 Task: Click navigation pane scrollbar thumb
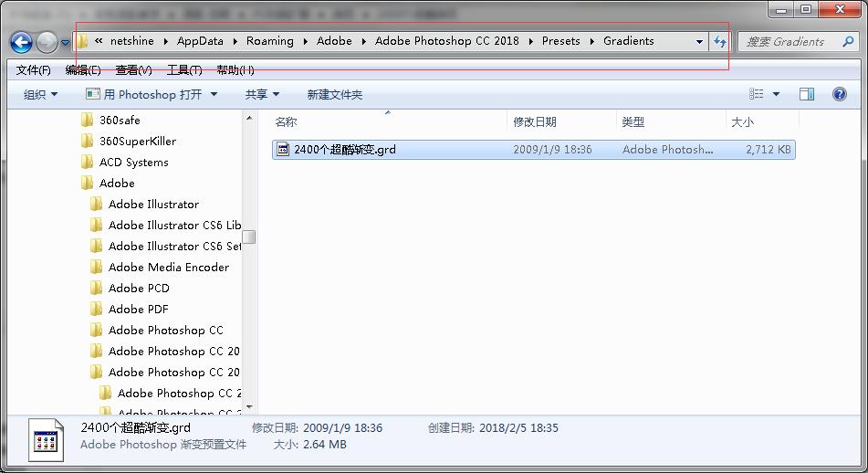[249, 237]
